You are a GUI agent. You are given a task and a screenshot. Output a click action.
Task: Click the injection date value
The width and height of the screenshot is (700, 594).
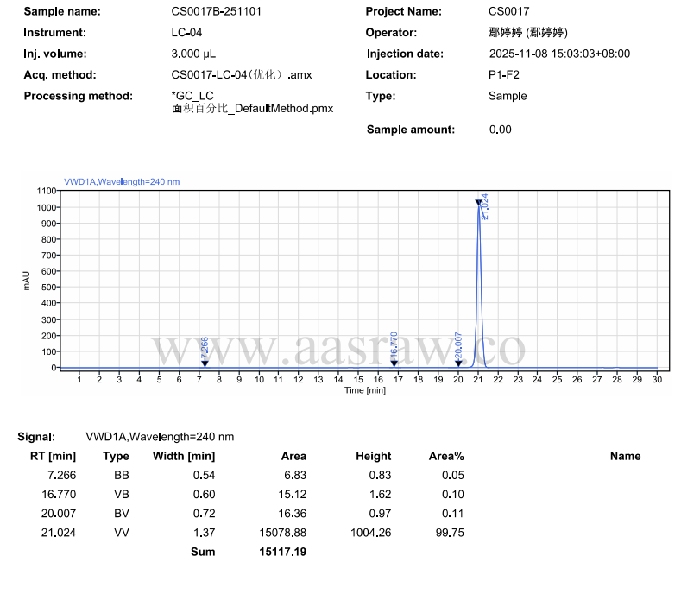point(559,54)
